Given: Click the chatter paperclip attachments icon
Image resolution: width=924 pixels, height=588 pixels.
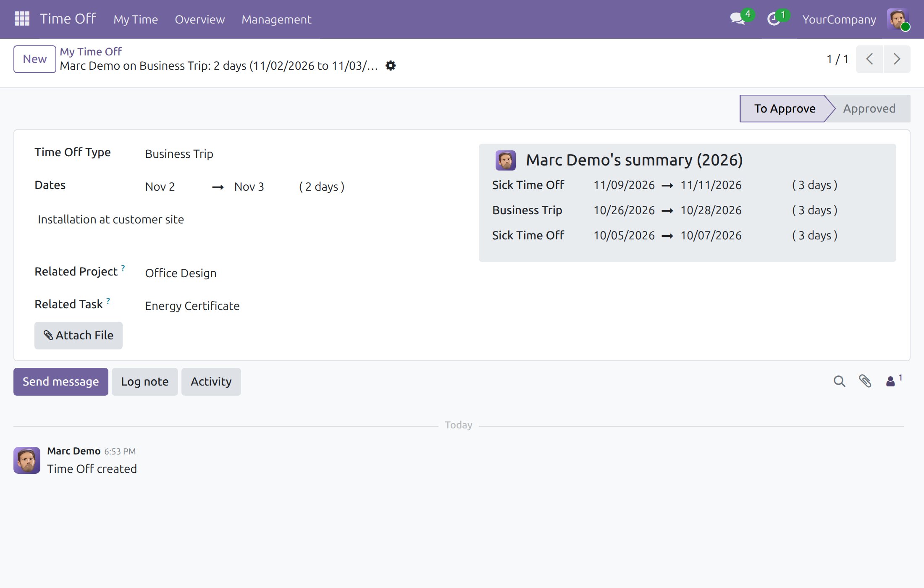Looking at the screenshot, I should pos(865,381).
